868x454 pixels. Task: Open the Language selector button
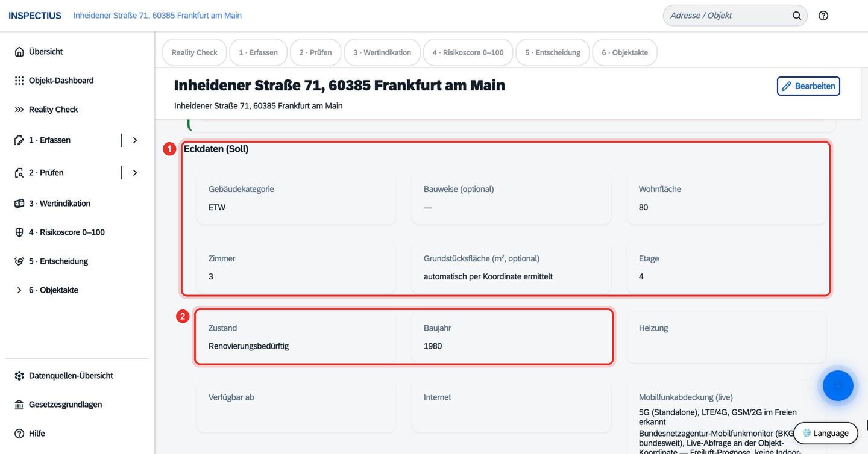coord(825,433)
